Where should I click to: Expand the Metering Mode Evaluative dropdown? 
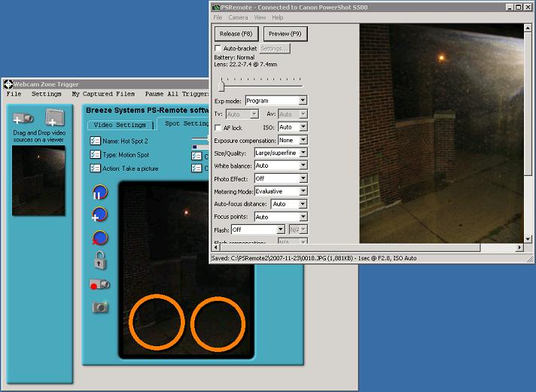click(x=281, y=191)
